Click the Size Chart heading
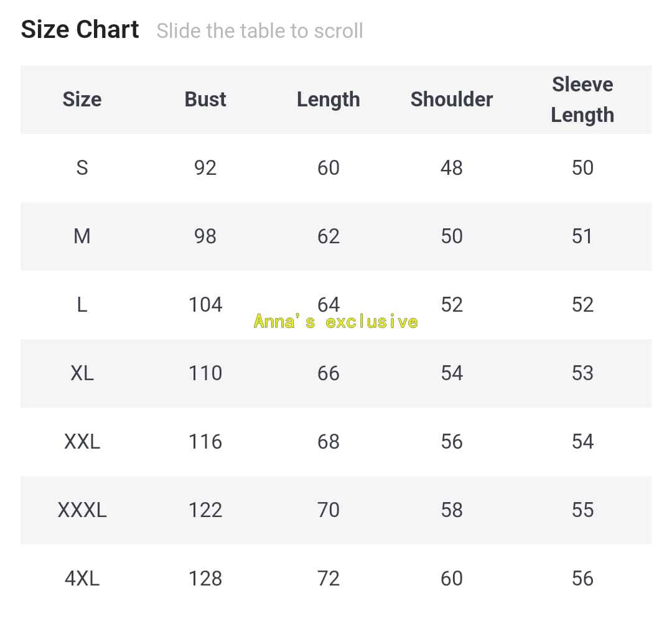This screenshot has height=639, width=672. point(80,30)
